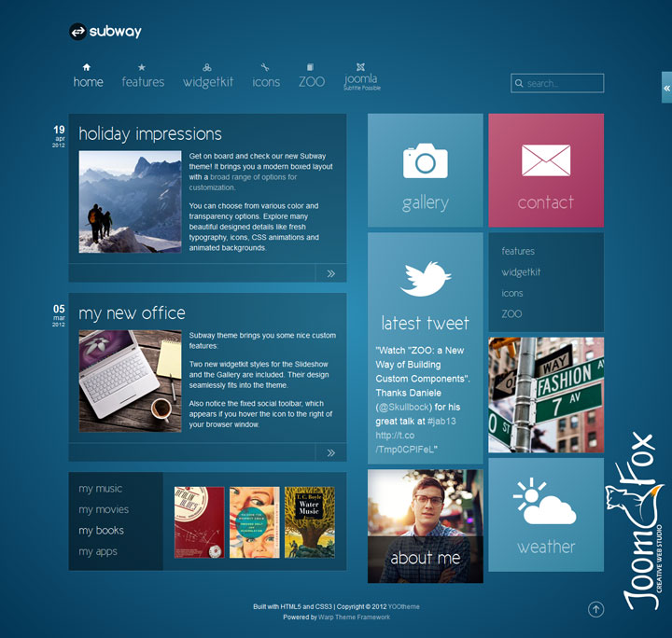Open the laptop desk photo

coord(131,381)
